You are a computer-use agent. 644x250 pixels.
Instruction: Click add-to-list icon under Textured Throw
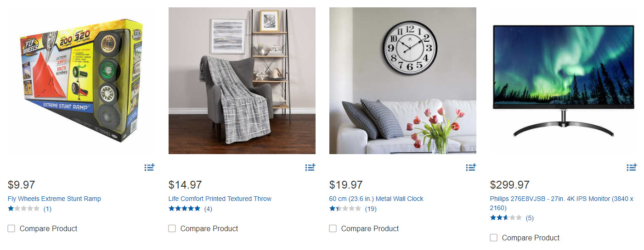(x=310, y=167)
